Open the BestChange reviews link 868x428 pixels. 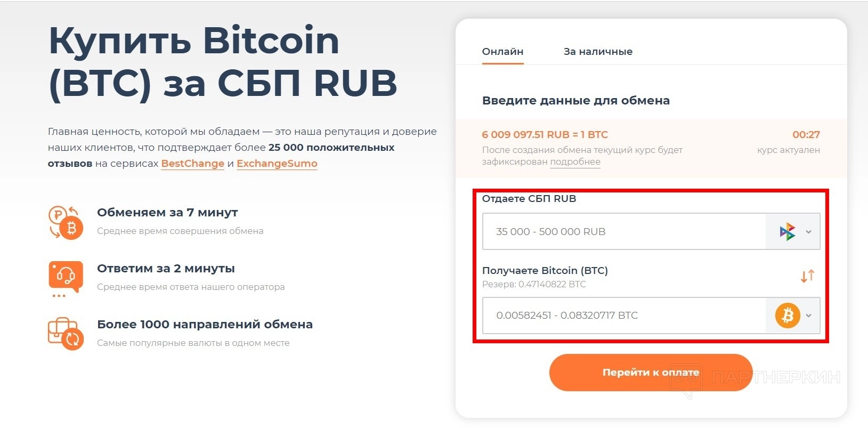pyautogui.click(x=192, y=164)
